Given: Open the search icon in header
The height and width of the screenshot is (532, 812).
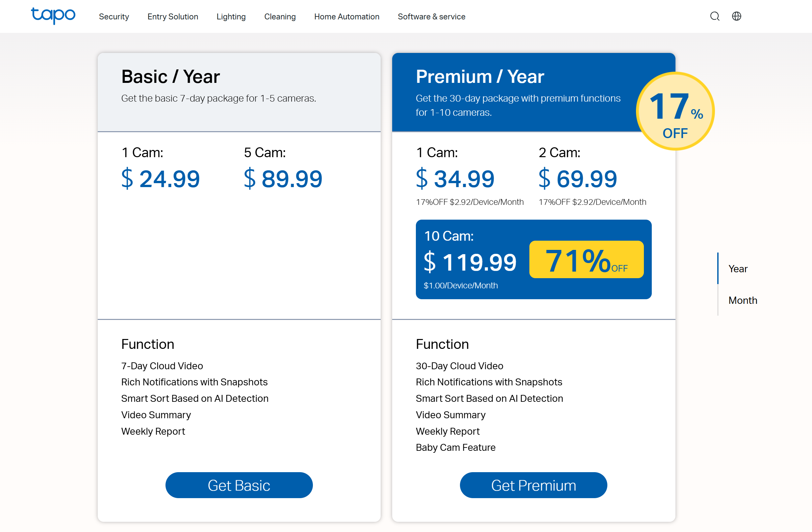Looking at the screenshot, I should 714,16.
